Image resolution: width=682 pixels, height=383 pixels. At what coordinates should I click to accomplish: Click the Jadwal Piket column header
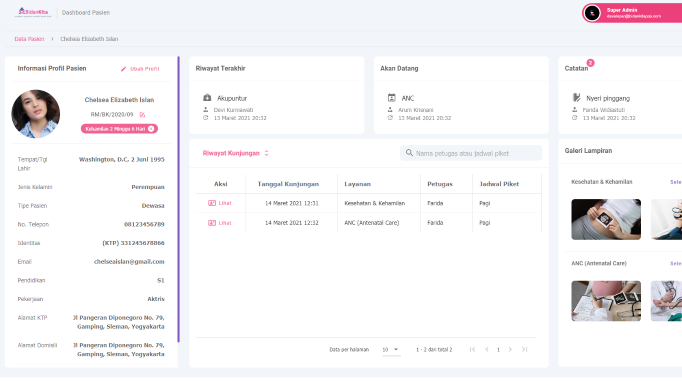pos(499,184)
